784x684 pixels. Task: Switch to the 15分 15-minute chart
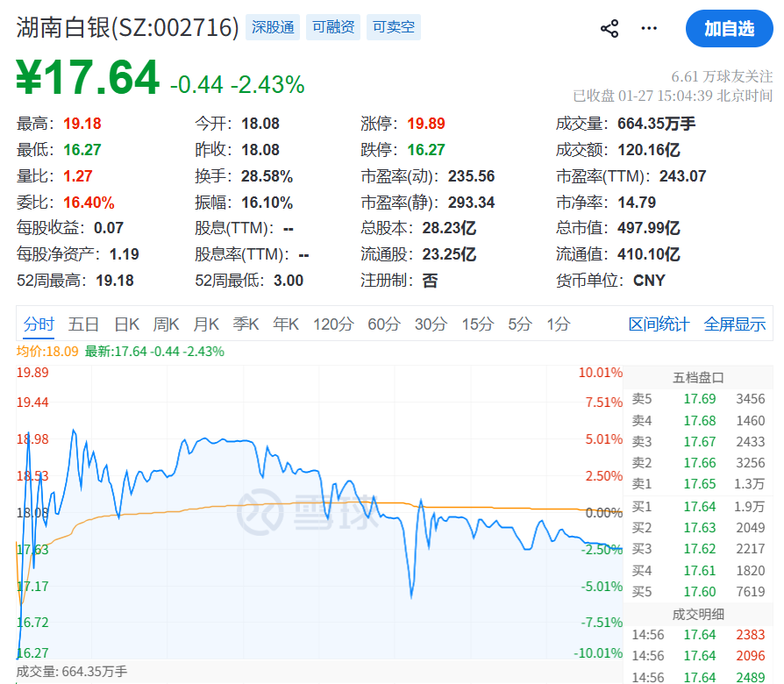(x=476, y=324)
